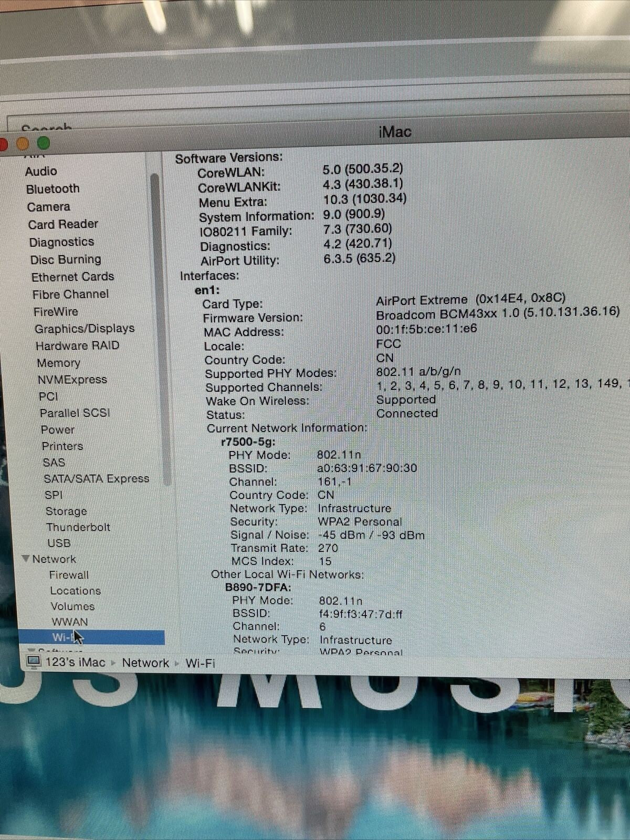This screenshot has width=630, height=840.
Task: Click the MAC Address value 00:1f:5b:ce:11:e6
Action: tap(426, 329)
